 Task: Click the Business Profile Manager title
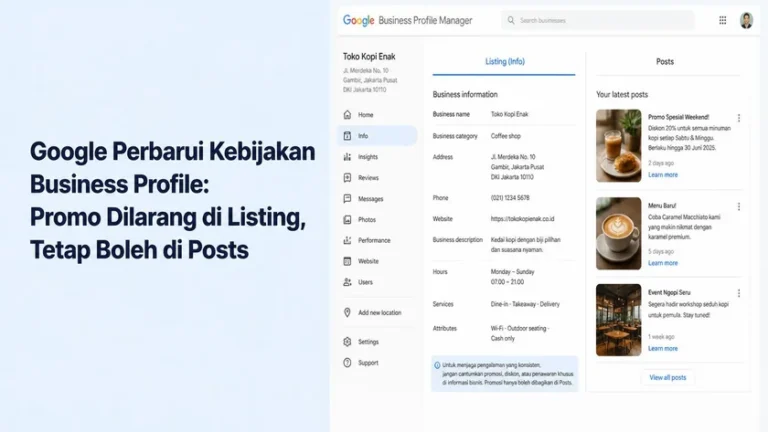click(x=425, y=21)
